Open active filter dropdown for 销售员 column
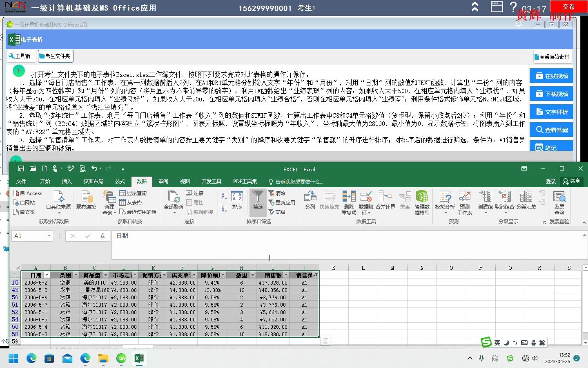 tap(316, 275)
